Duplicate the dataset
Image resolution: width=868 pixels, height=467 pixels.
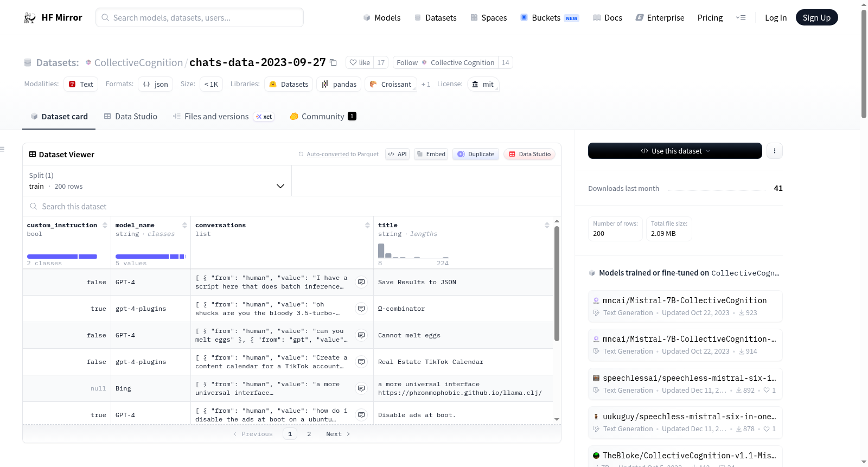click(x=476, y=154)
